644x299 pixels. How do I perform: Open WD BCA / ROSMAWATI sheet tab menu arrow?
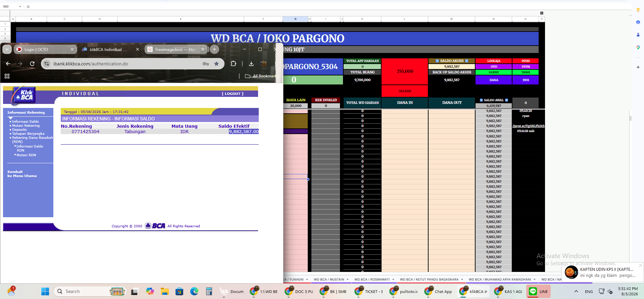click(393, 280)
